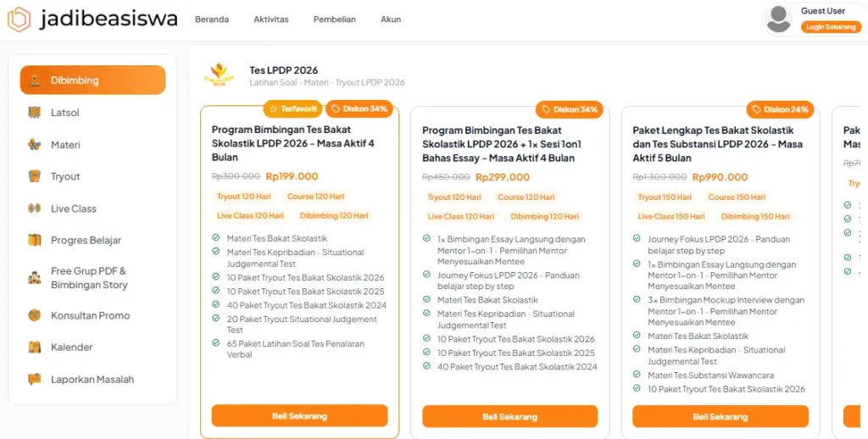
Task: Click the Tes LPDP 2026 logo thumbnail
Action: tap(220, 75)
